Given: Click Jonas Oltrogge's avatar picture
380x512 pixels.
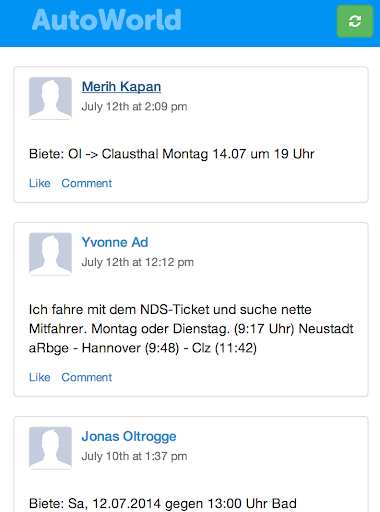Looking at the screenshot, I should [50, 448].
